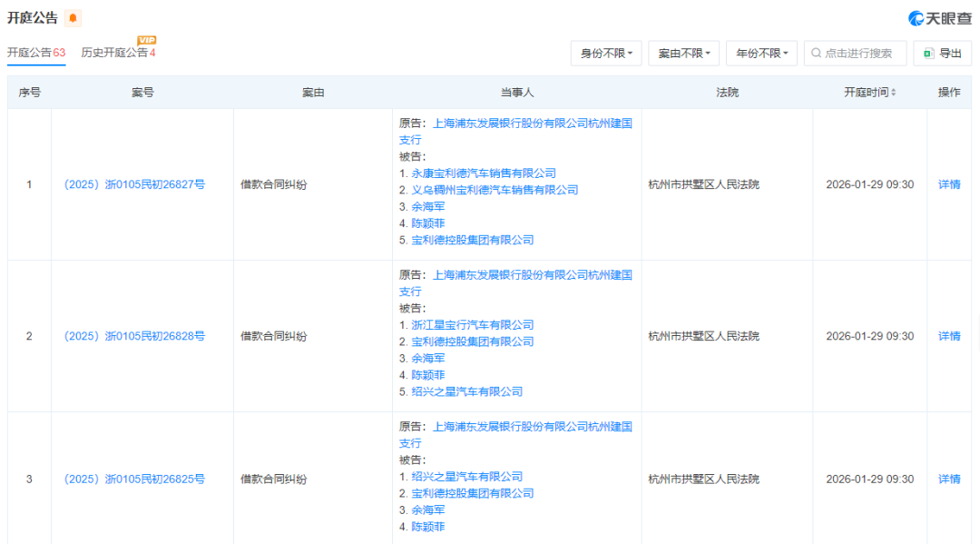
Task: Open 详情 for case 26828
Action: click(949, 336)
